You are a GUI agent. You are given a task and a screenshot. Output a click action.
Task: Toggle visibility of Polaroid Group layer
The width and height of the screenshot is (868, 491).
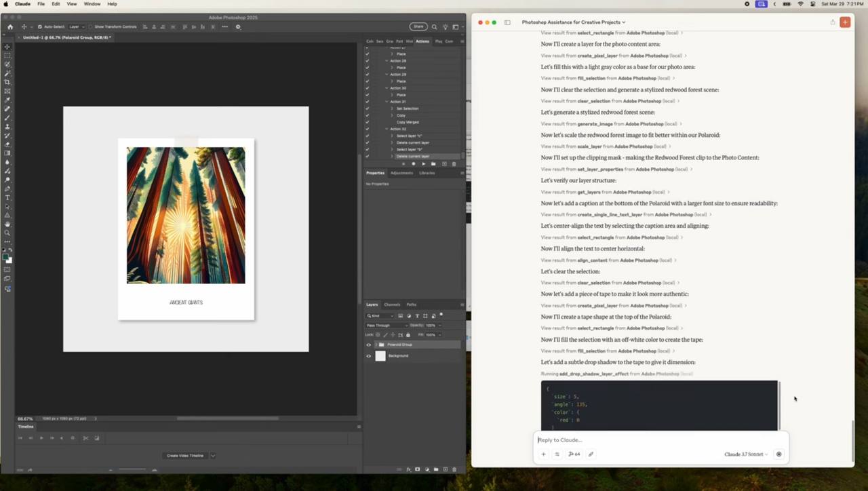point(369,345)
